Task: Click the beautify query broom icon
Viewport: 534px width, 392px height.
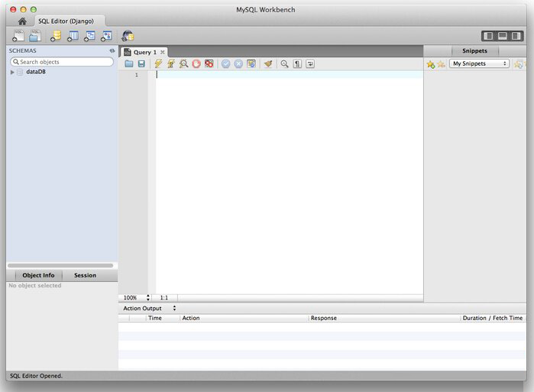Action: 268,64
